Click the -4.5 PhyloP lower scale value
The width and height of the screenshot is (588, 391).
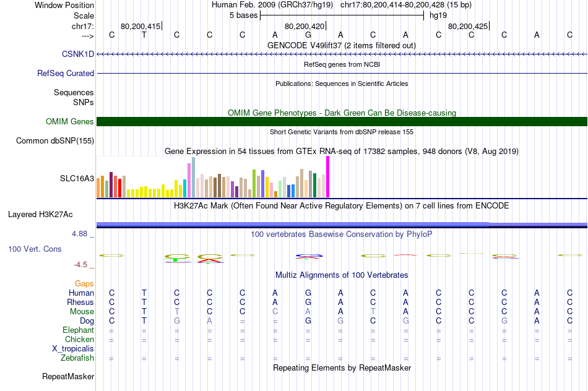point(80,265)
